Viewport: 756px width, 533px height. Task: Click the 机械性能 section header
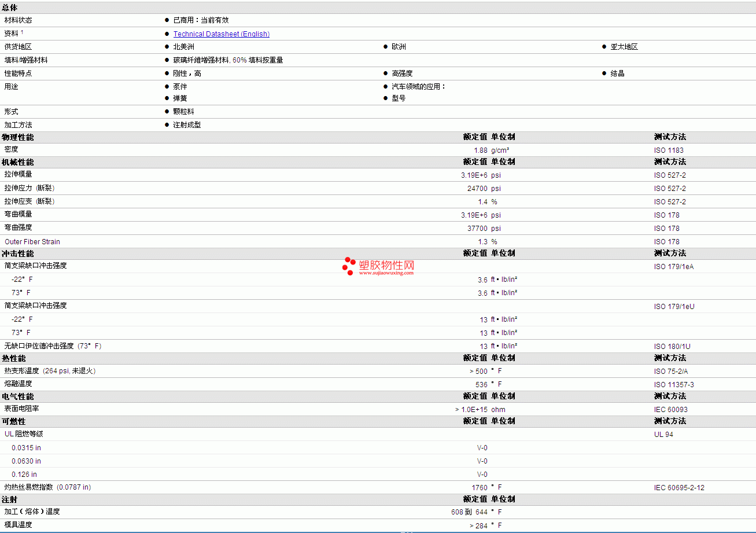click(18, 163)
